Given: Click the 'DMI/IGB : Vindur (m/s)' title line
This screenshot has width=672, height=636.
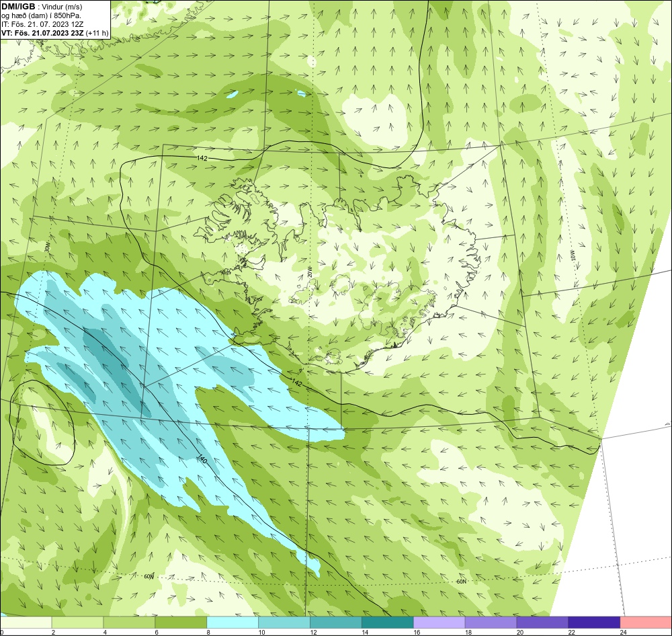Looking at the screenshot, I should click(x=42, y=7).
